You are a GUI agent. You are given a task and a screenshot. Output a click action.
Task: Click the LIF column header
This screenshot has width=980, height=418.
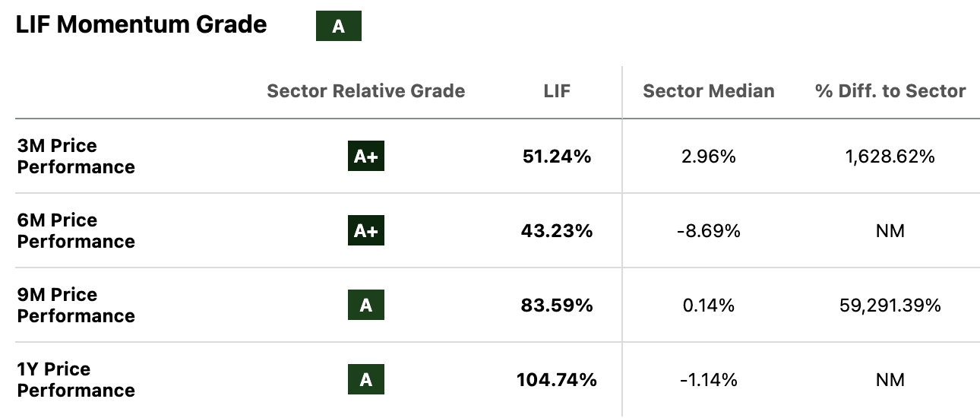tap(557, 91)
